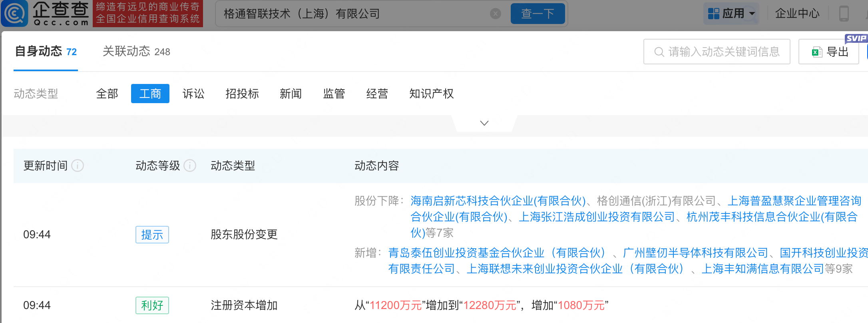The height and width of the screenshot is (323, 868).
Task: Select the 自身动态 tab
Action: (46, 52)
